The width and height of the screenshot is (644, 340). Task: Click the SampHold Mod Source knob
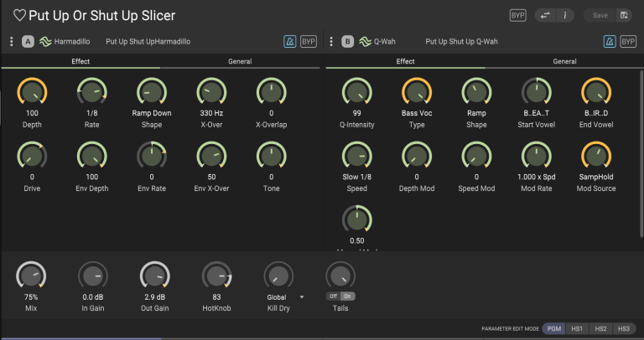(x=596, y=157)
